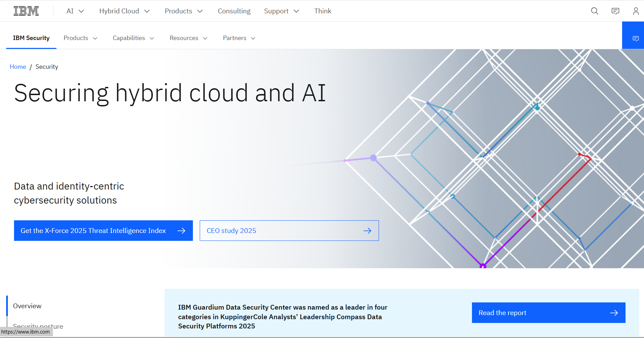644x338 pixels.
Task: Expand the Resources chevron
Action: [x=205, y=38]
